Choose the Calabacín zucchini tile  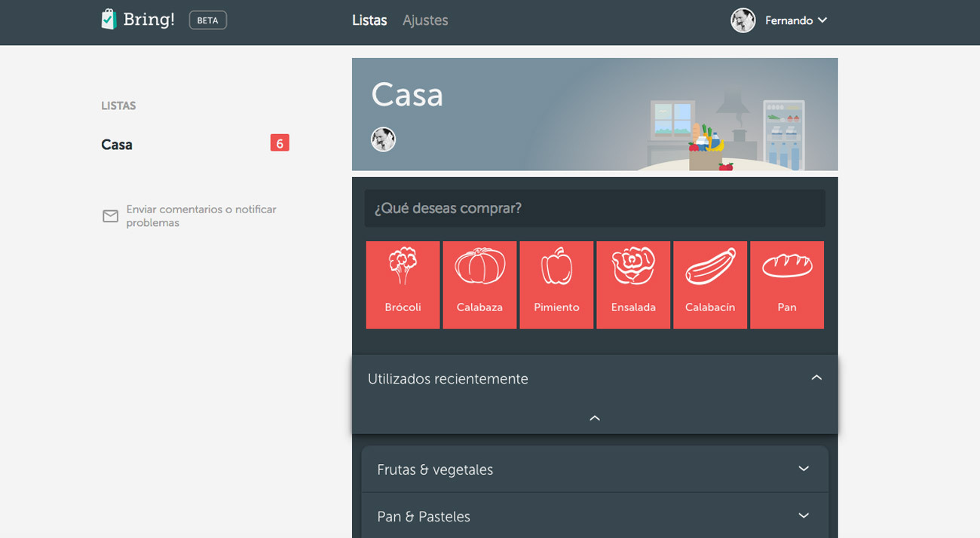pyautogui.click(x=710, y=285)
